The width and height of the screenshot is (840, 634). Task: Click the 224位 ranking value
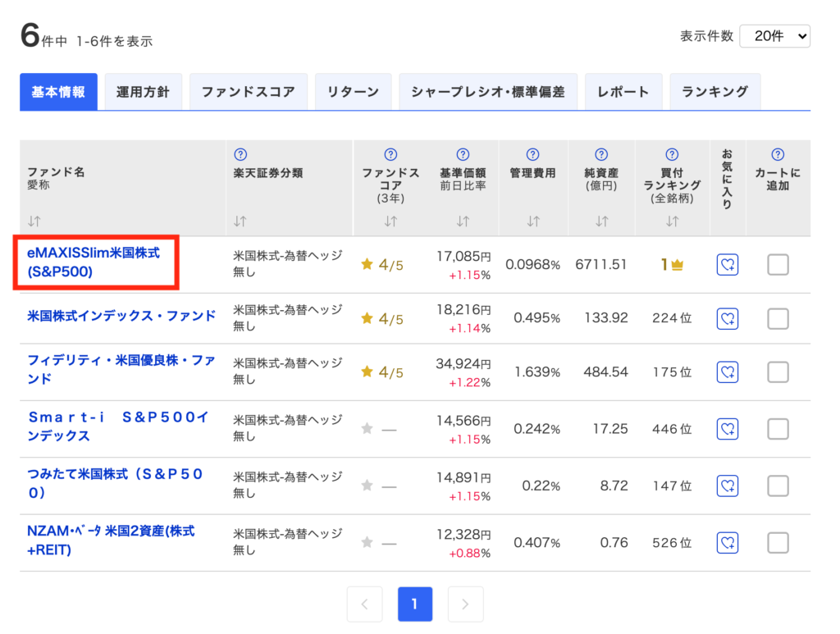[672, 318]
